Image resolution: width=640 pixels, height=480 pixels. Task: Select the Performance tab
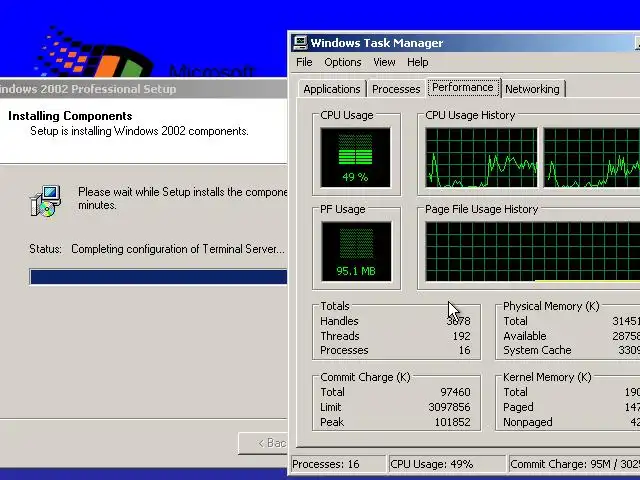pos(463,88)
